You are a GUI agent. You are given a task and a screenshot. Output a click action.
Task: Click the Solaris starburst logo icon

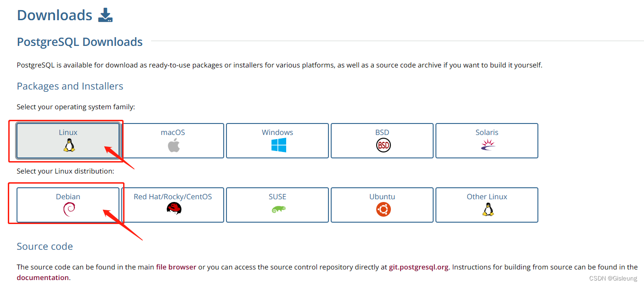(x=487, y=146)
